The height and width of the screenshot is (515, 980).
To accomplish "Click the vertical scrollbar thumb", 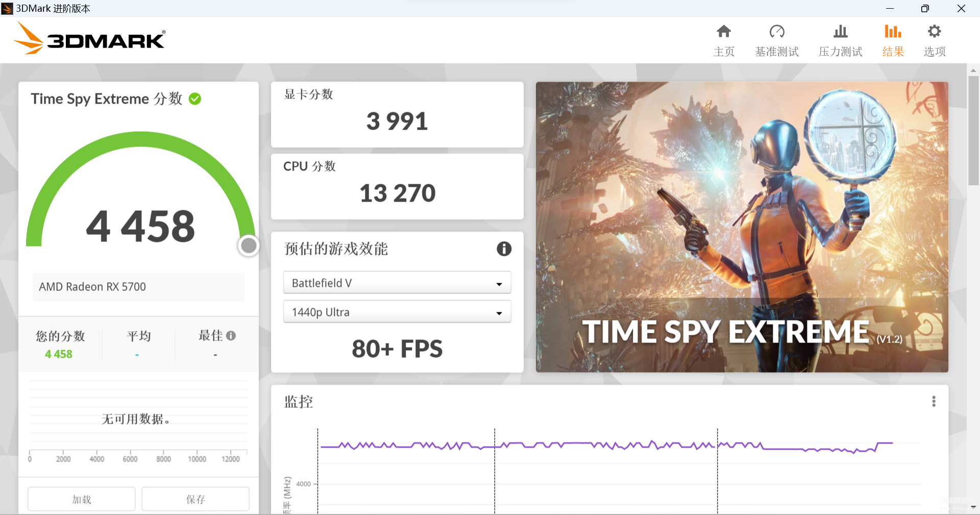I will point(973,130).
